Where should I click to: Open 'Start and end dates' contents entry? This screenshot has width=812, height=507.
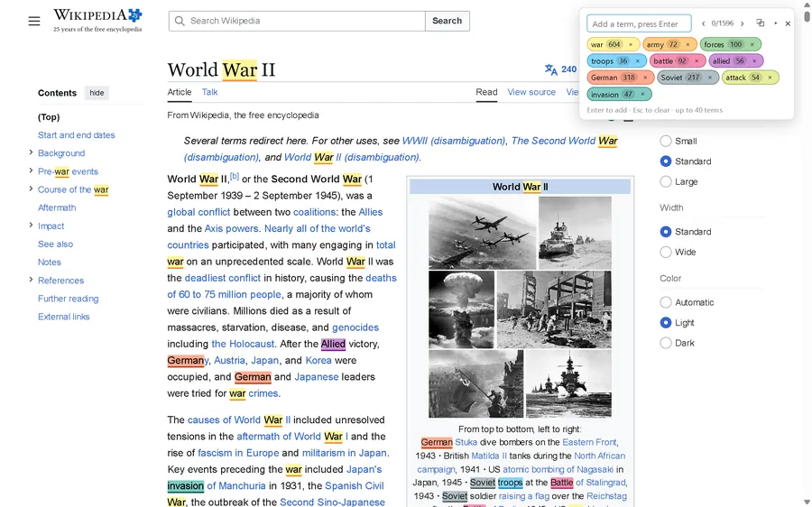76,135
